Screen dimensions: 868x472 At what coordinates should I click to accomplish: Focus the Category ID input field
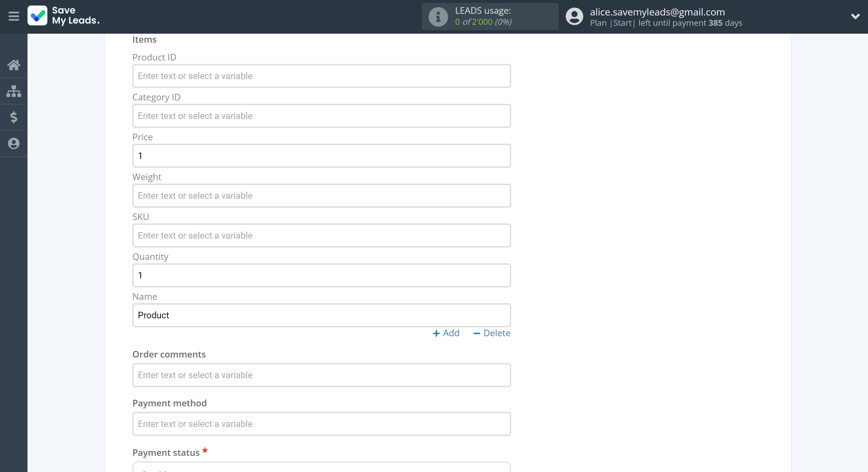321,116
